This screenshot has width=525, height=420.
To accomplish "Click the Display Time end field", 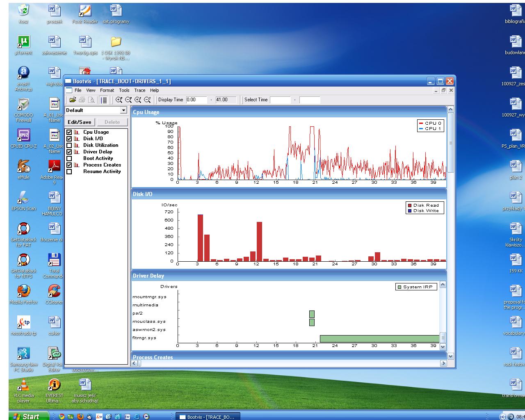I will (x=226, y=100).
